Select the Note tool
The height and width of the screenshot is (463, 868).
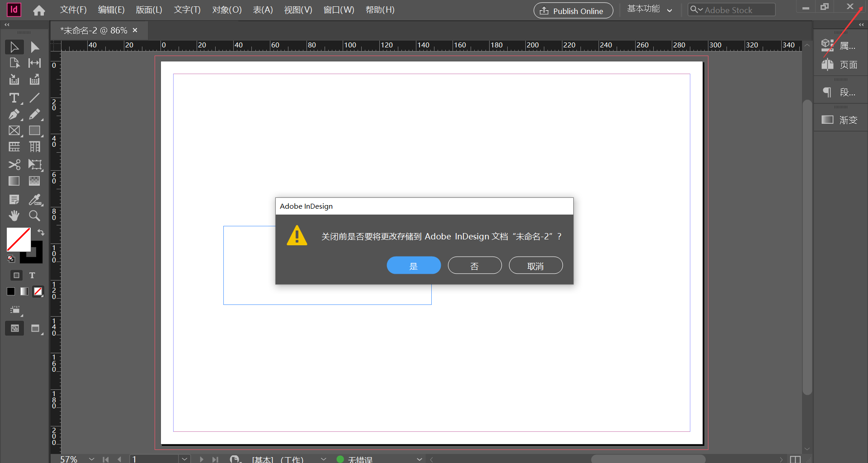coord(14,199)
